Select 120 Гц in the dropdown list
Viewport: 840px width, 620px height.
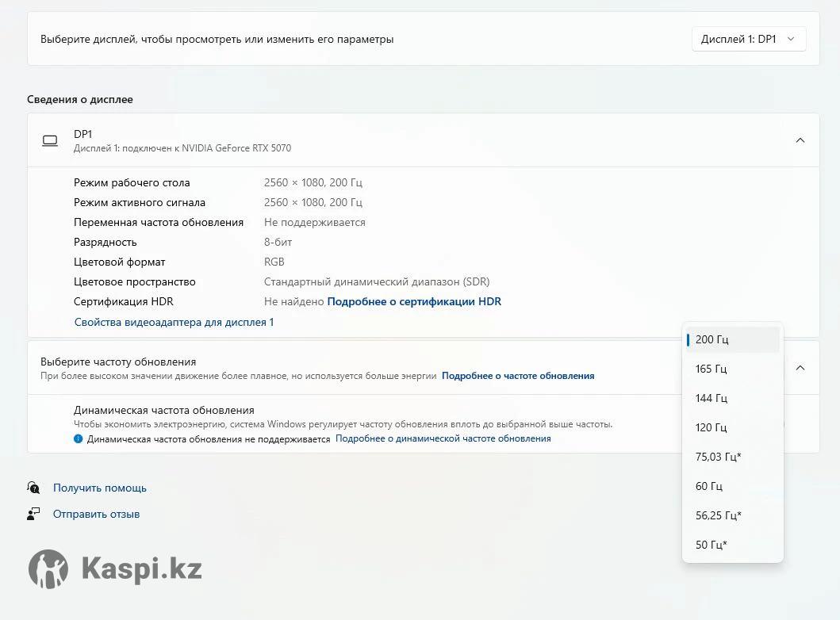pos(711,427)
